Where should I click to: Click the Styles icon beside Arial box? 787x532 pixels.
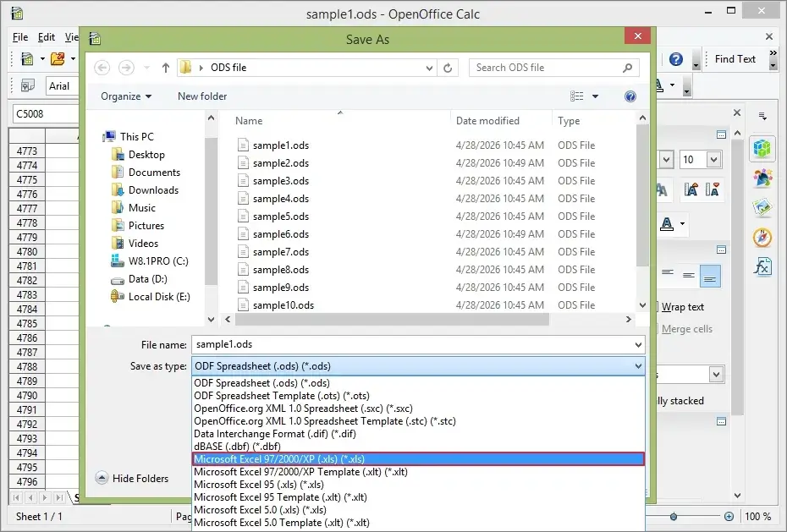(28, 85)
